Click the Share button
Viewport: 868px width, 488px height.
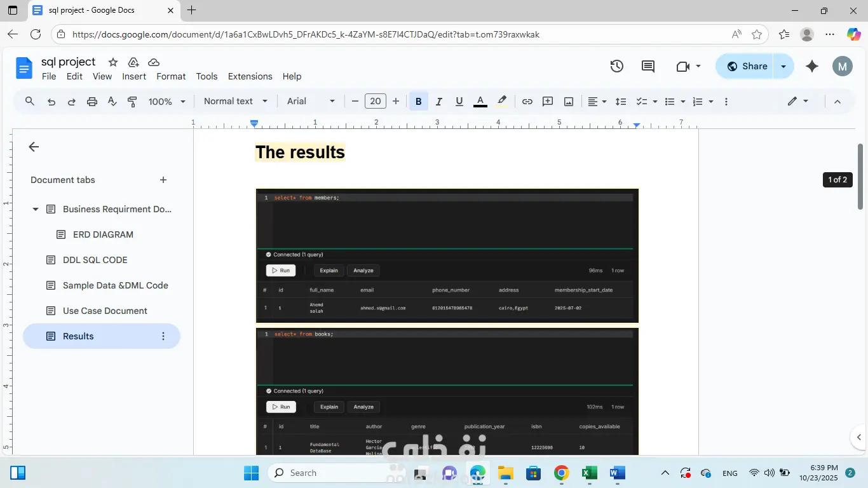tap(746, 66)
